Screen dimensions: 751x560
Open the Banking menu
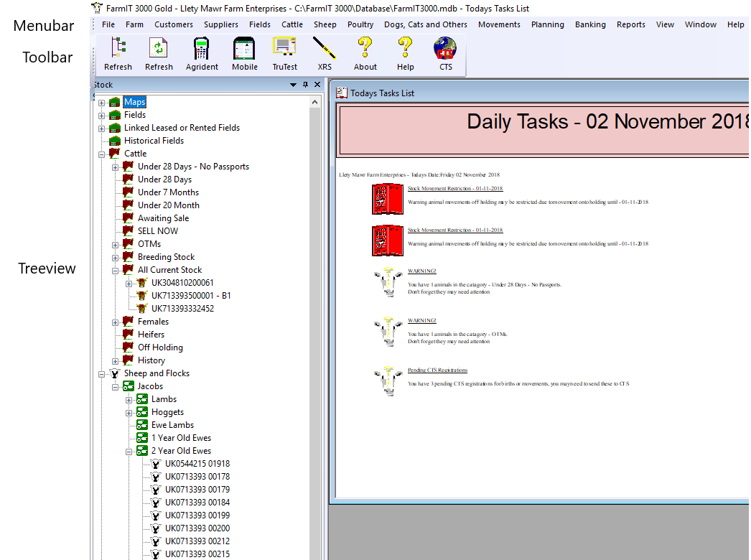click(590, 24)
